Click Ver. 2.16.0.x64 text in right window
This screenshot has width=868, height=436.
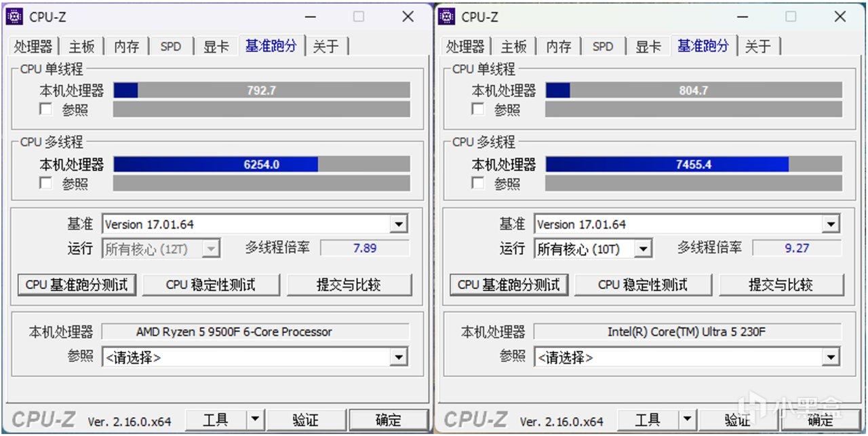point(561,421)
